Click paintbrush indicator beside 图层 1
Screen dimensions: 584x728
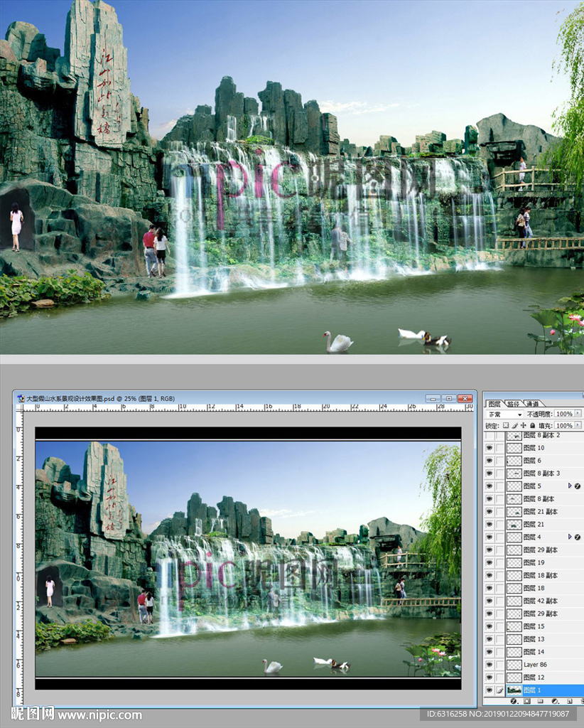(x=499, y=690)
